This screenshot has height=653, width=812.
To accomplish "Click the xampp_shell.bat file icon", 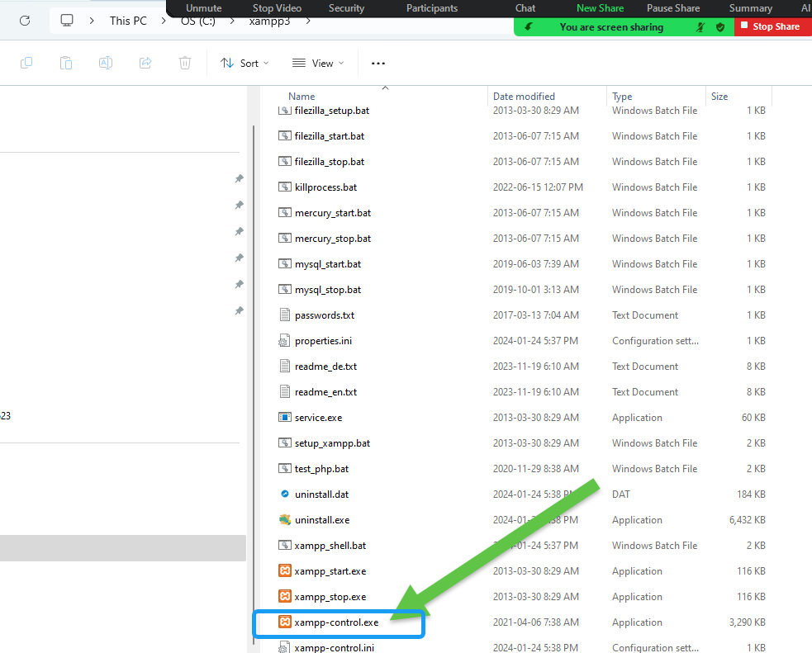I will 284,545.
